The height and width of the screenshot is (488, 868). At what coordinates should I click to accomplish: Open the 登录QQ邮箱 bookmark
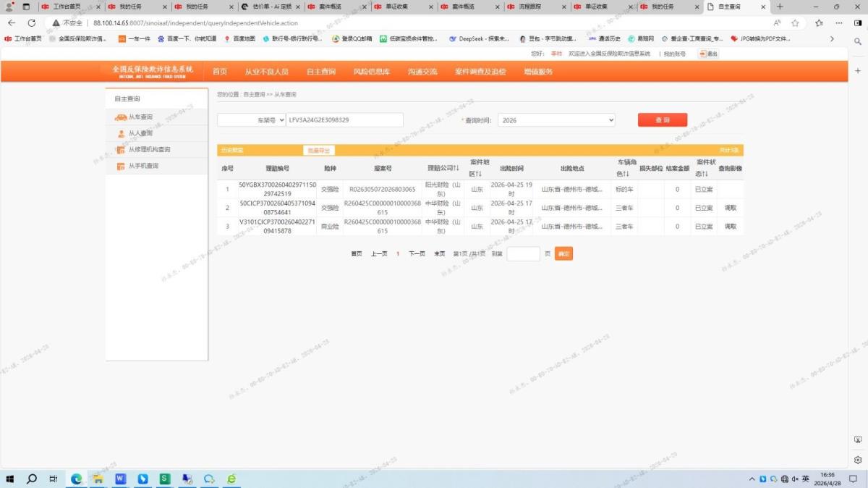click(352, 38)
